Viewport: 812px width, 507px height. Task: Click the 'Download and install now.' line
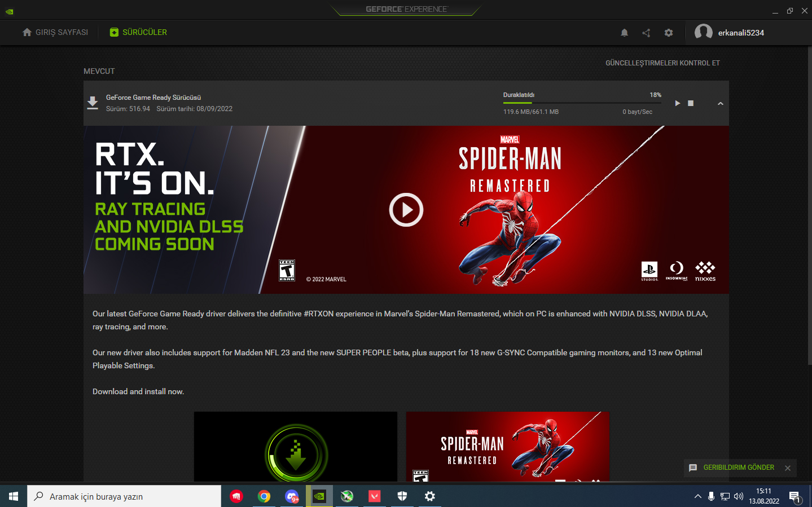(x=138, y=391)
